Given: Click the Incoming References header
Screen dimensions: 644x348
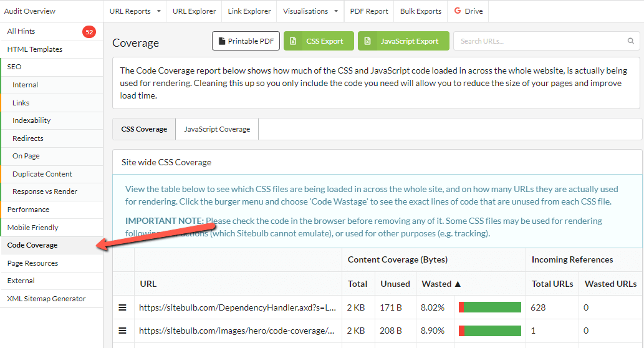Looking at the screenshot, I should pos(572,259).
